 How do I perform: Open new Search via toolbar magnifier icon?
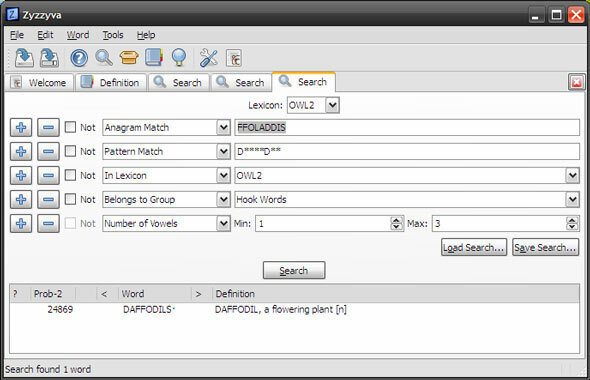(104, 58)
